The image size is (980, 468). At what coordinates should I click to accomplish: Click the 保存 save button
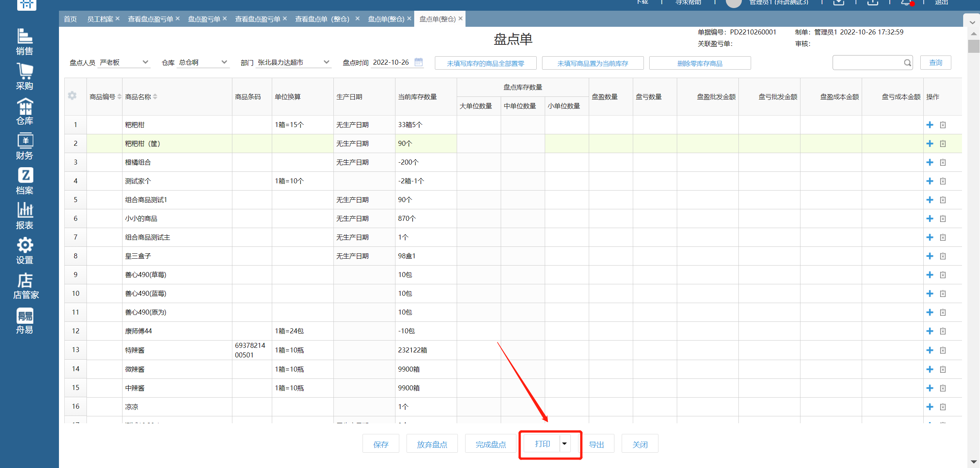[x=381, y=444]
